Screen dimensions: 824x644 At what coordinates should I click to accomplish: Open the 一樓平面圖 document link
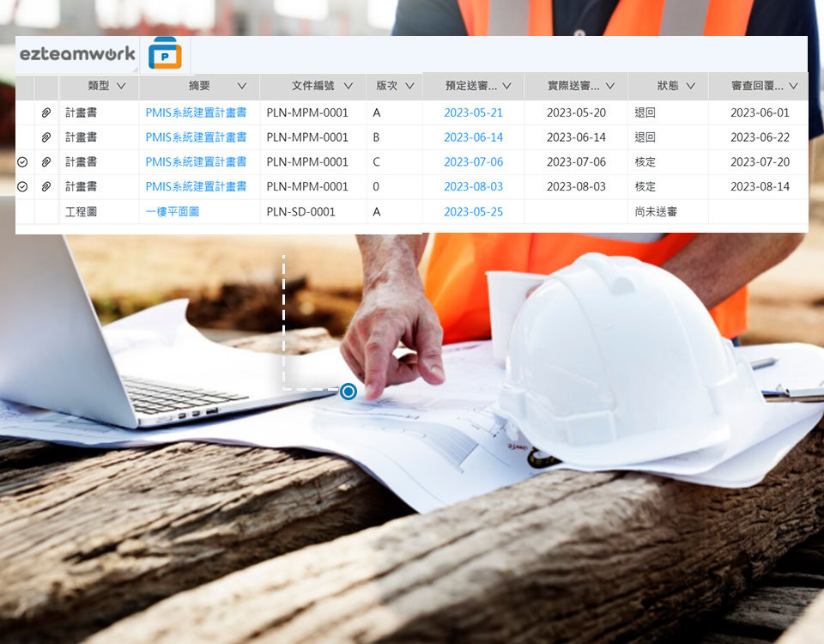(x=173, y=211)
